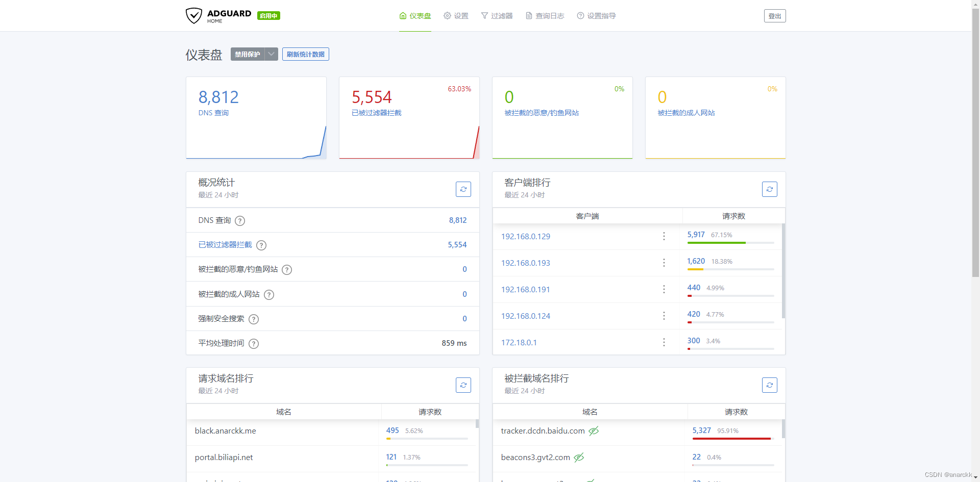Open options menu for client 192.168.0.193
980x482 pixels.
coord(664,263)
